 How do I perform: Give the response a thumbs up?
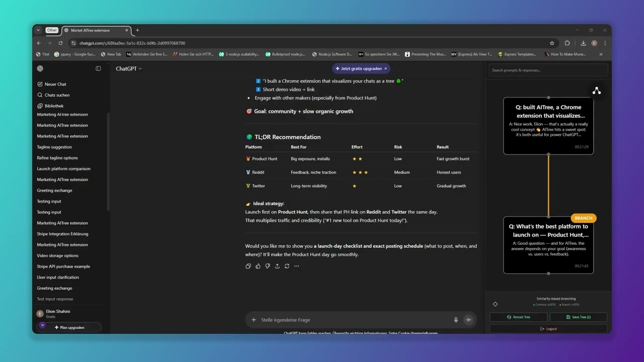pos(258,266)
